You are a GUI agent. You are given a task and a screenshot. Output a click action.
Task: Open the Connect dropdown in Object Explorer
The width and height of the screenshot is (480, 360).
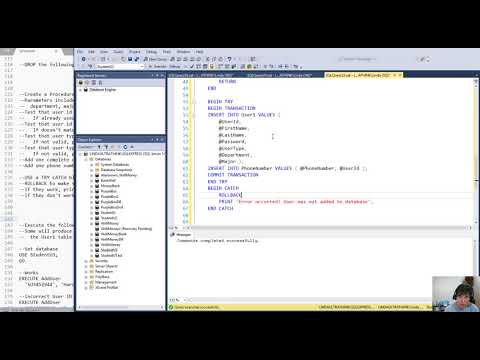pyautogui.click(x=87, y=147)
